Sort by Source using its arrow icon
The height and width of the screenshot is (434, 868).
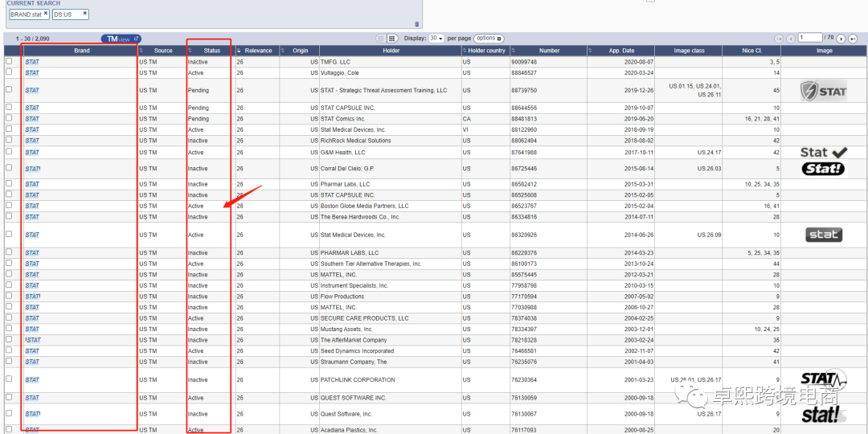pyautogui.click(x=141, y=51)
